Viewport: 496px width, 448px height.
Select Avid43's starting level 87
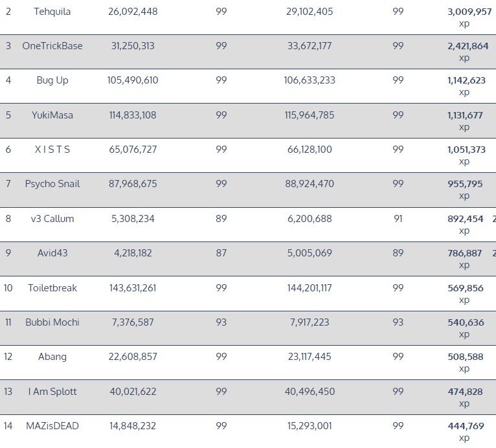[221, 253]
